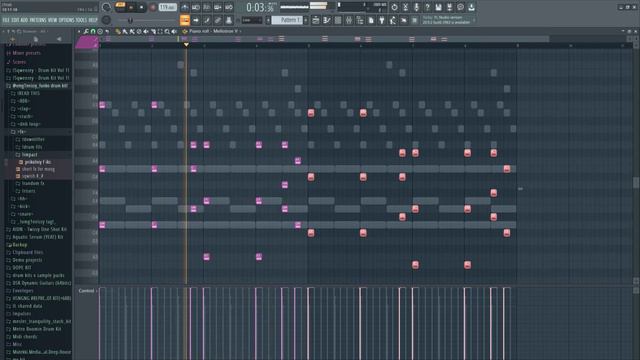Viewport: 640px width, 360px height.
Task: Click the Piano roll - Mellotron V title
Action: [213, 31]
